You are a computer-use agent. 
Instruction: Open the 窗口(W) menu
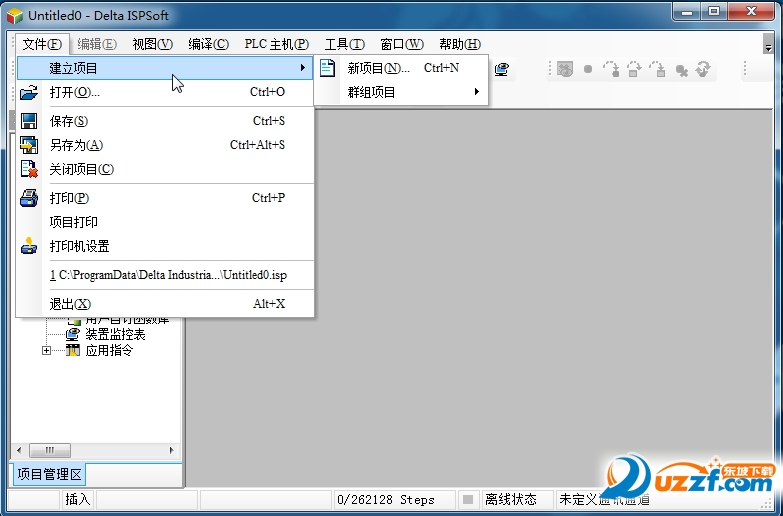401,44
